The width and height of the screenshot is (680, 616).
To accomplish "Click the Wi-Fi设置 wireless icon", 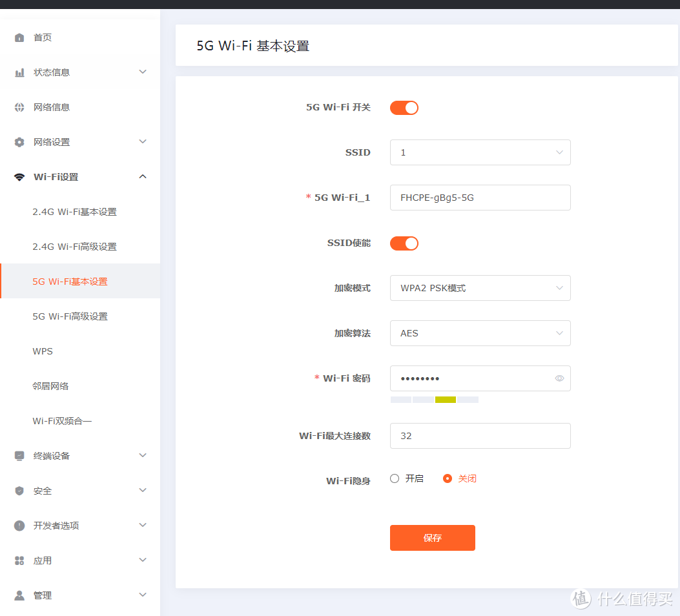I will 20,176.
